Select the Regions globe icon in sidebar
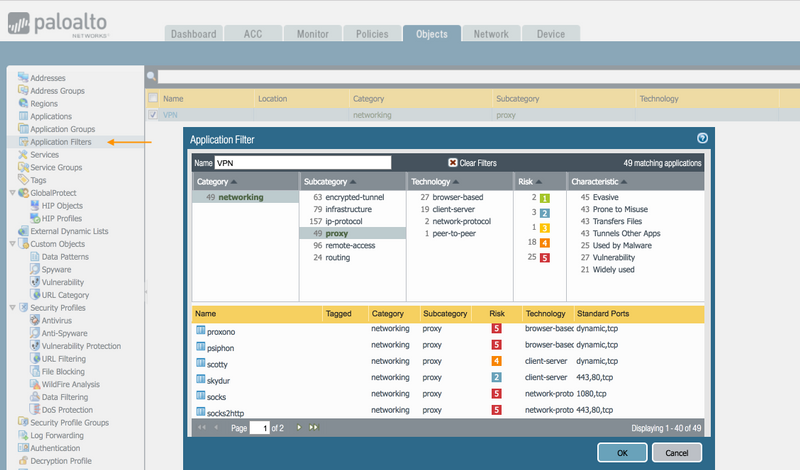The height and width of the screenshot is (470, 800). [23, 103]
